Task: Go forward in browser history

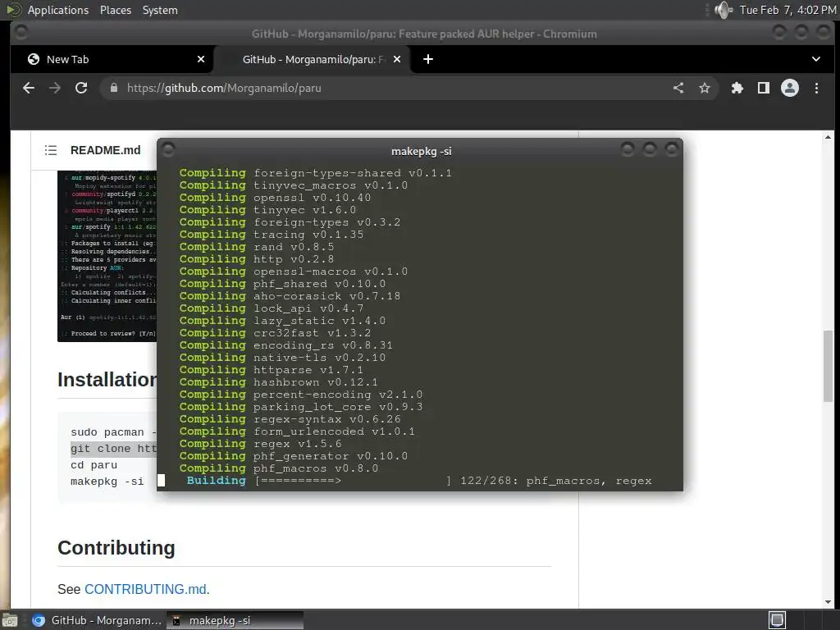Action: click(55, 88)
